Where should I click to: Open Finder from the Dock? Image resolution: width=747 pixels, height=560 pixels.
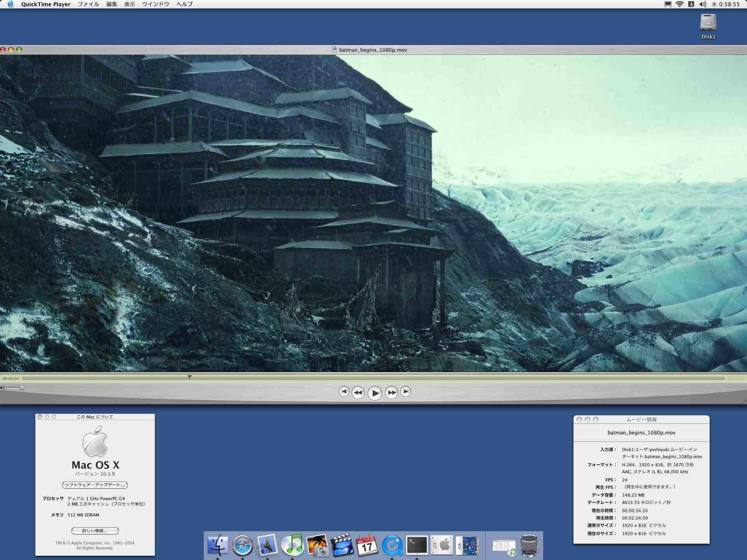pyautogui.click(x=217, y=545)
